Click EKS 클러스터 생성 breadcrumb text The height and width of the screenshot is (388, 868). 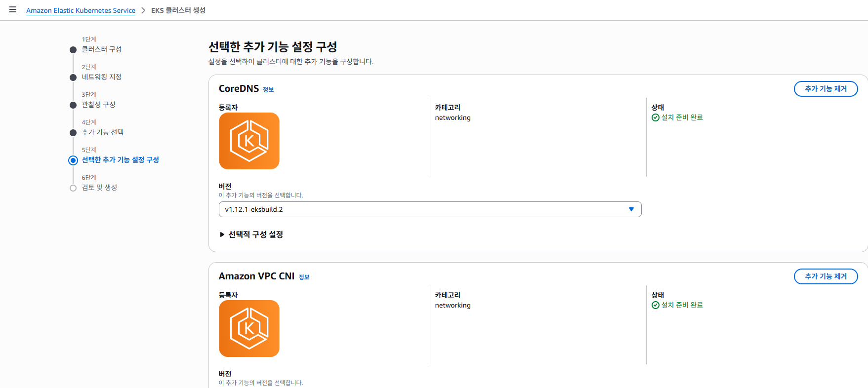[x=178, y=10]
